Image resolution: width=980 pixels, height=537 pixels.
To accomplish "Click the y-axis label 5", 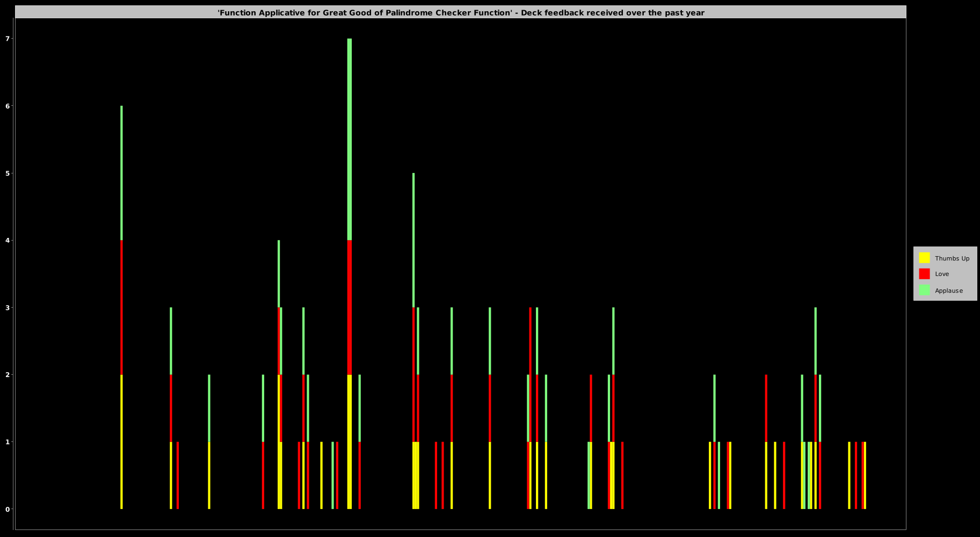I will pos(8,173).
